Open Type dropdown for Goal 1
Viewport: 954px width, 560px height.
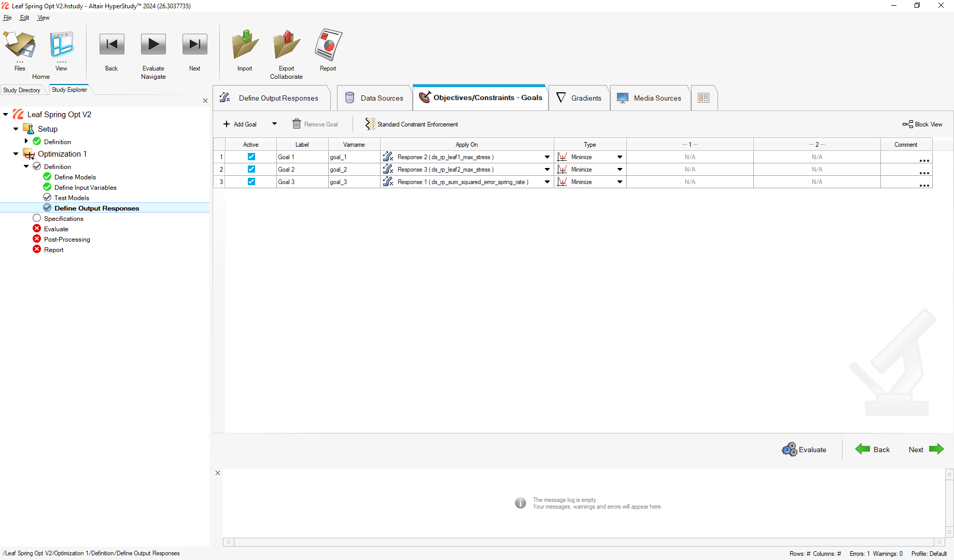click(620, 157)
